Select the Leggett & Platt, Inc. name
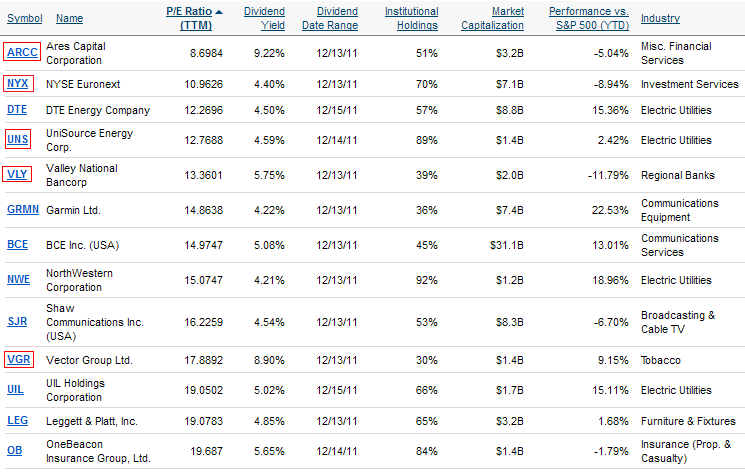745x473 pixels. coord(92,422)
